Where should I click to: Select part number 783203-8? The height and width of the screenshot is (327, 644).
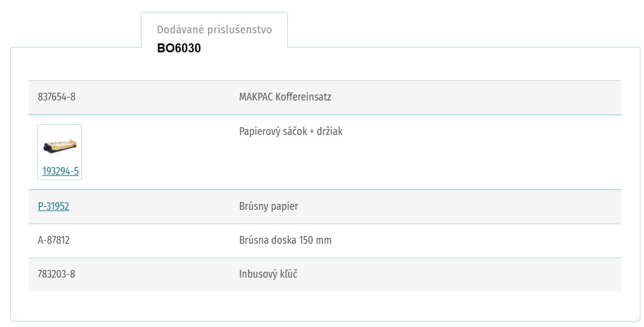[x=56, y=274]
